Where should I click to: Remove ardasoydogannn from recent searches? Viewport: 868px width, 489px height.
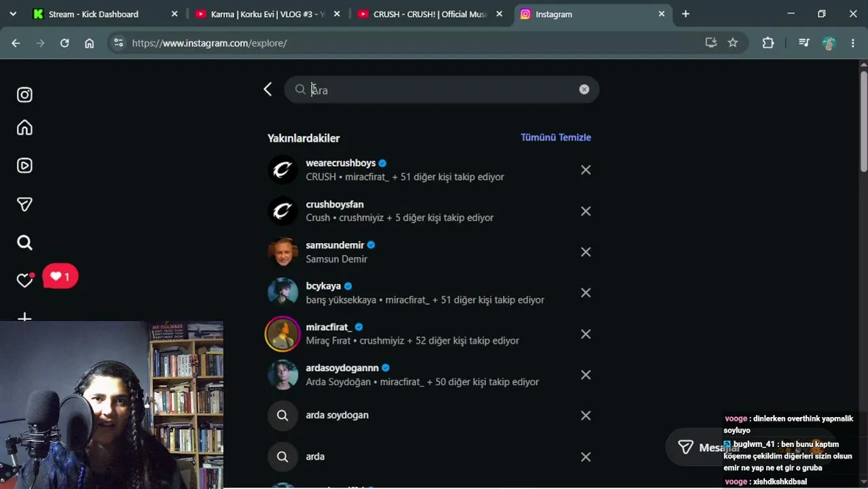coord(585,375)
